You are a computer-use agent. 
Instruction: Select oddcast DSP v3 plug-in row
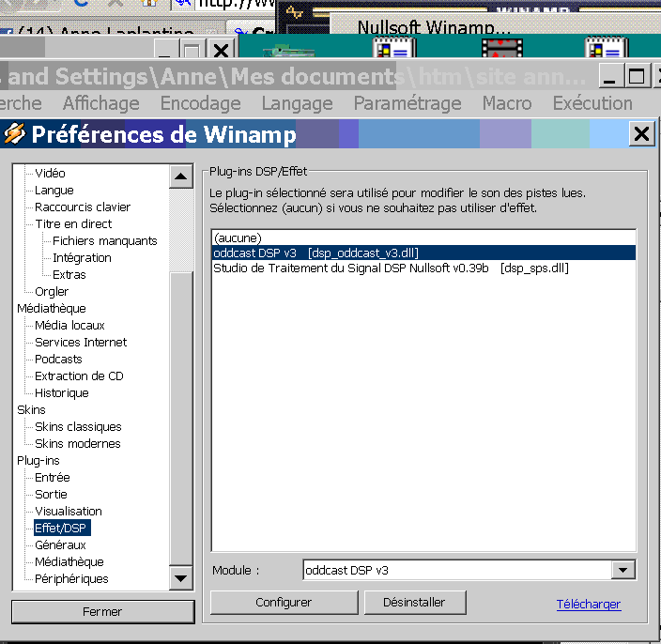pos(423,253)
